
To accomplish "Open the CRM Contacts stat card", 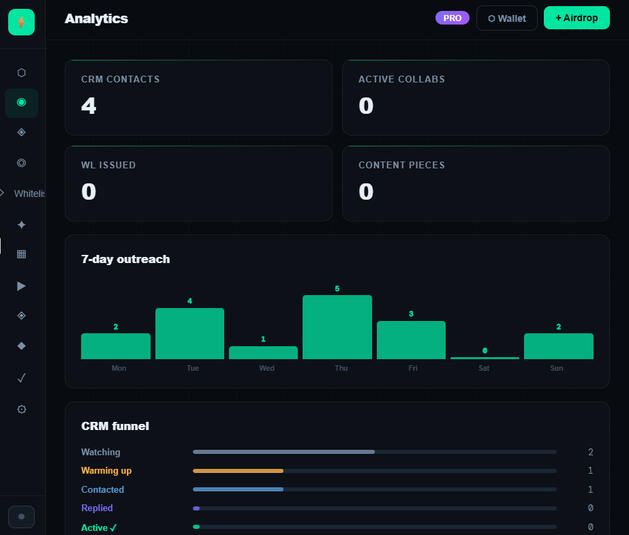I will coord(198,97).
